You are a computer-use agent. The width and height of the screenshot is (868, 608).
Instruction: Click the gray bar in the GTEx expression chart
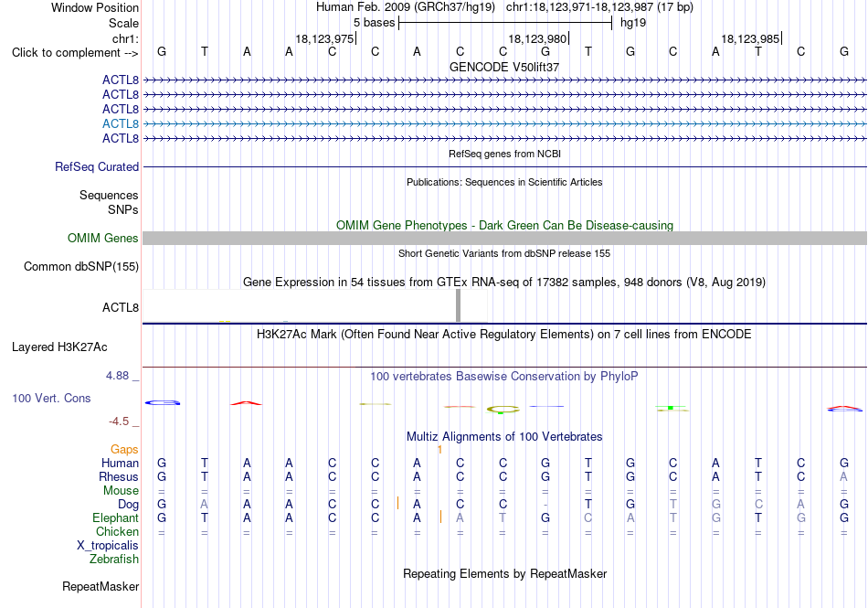[458, 305]
